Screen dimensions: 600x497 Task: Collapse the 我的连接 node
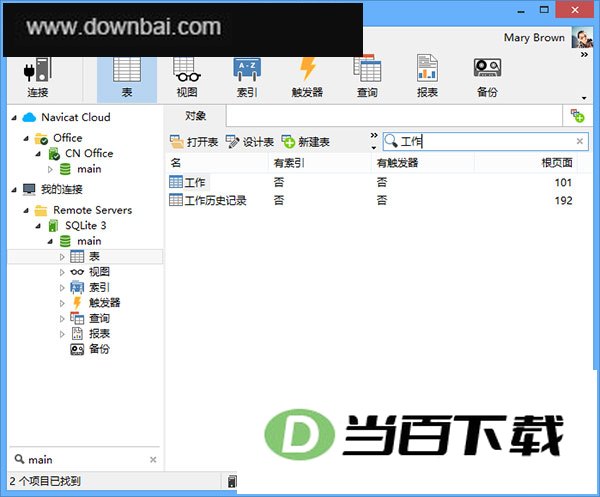14,190
